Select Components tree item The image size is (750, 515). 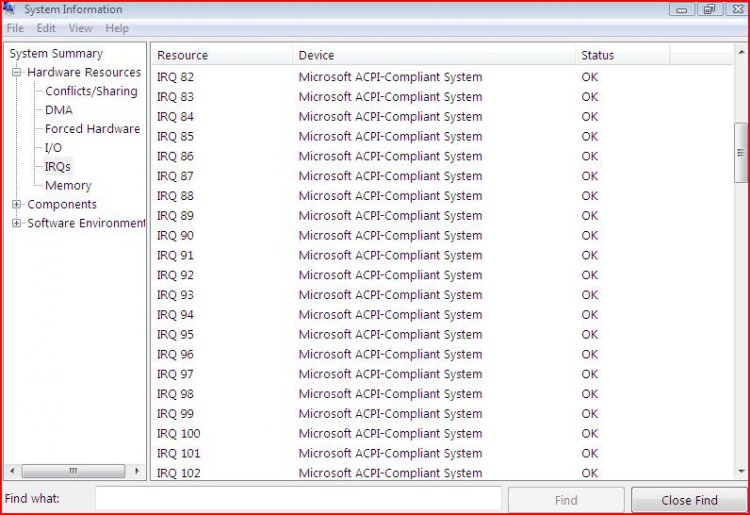(62, 204)
